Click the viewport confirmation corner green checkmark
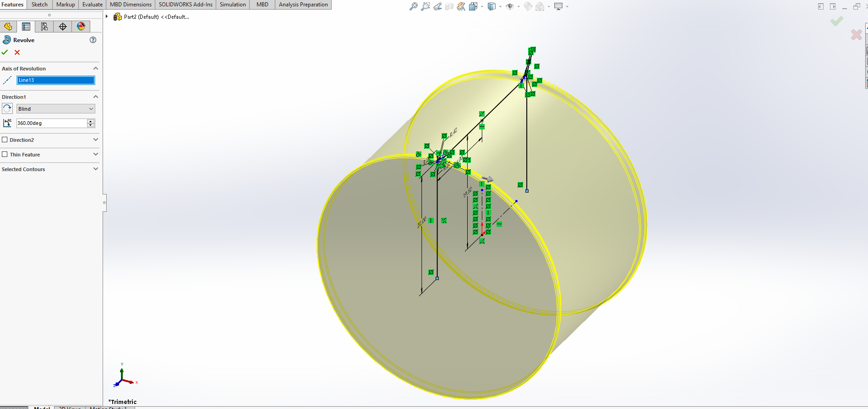 click(836, 21)
